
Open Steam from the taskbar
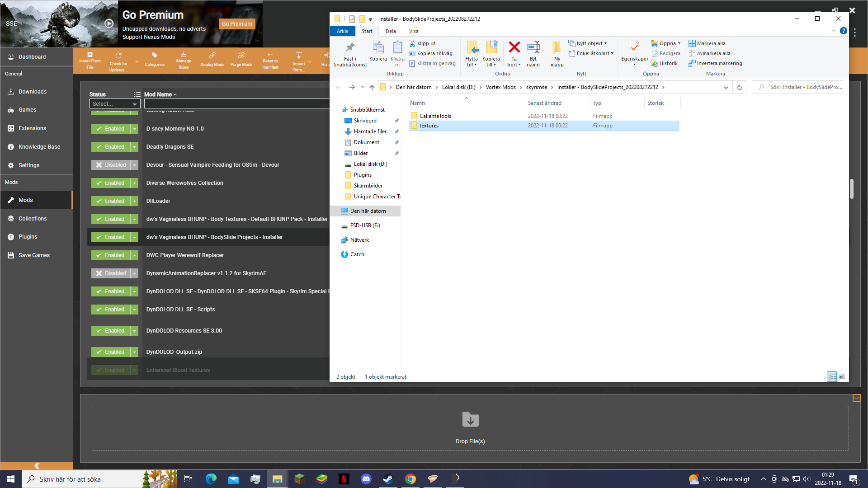(x=388, y=479)
